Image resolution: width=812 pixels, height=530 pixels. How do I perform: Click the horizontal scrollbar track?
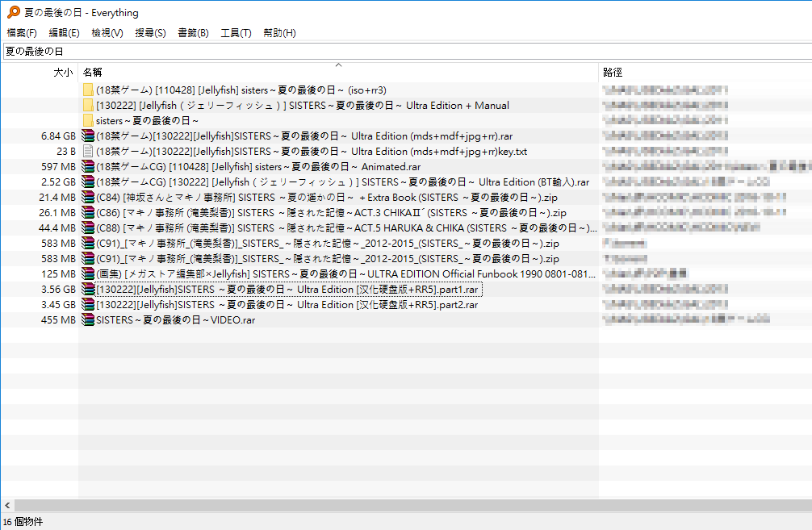point(412,505)
